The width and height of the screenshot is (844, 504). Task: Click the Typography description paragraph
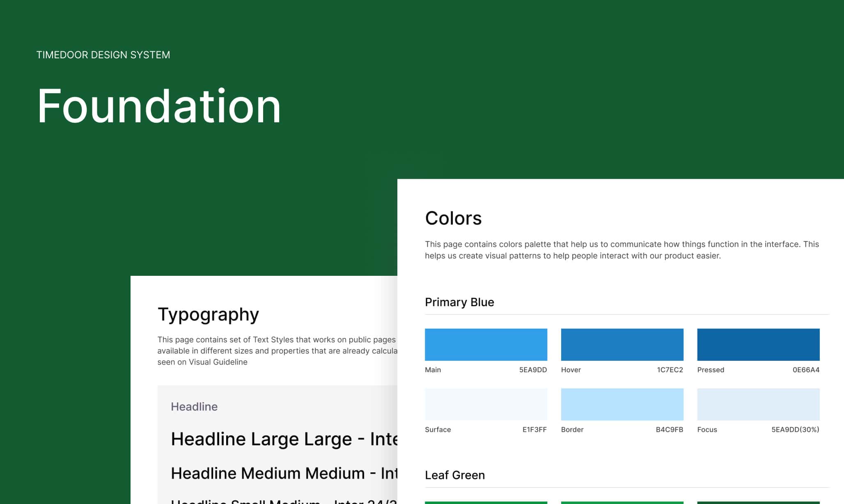(x=277, y=351)
